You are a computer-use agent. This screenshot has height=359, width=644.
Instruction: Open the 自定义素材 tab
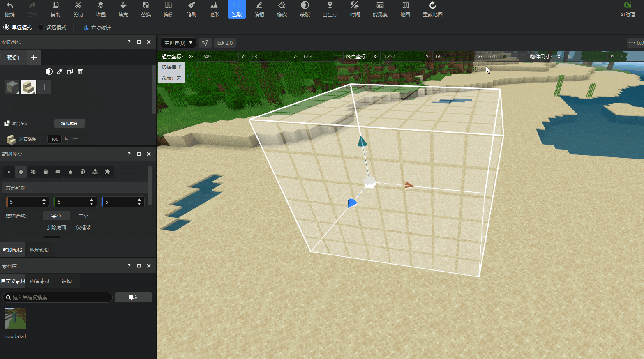point(13,281)
